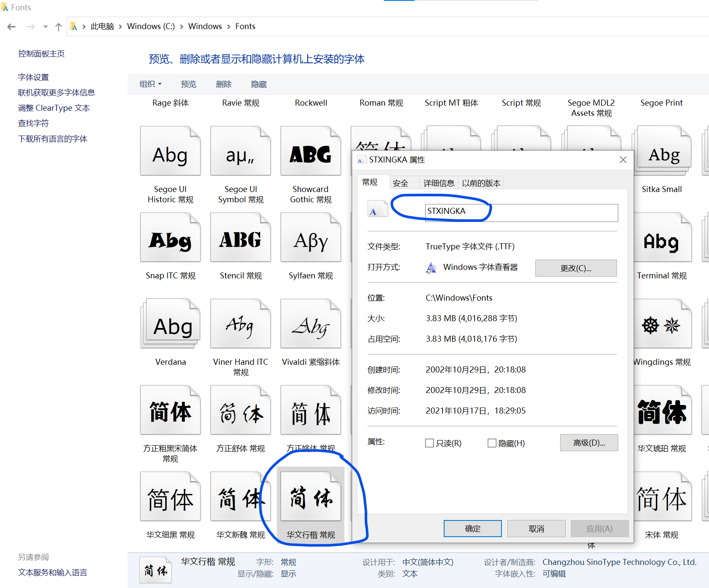The height and width of the screenshot is (588, 709).
Task: Open the 详细信息 tab
Action: coord(438,183)
